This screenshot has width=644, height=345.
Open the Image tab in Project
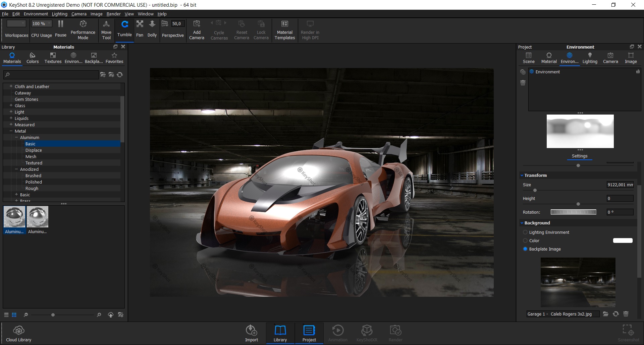[x=631, y=58]
